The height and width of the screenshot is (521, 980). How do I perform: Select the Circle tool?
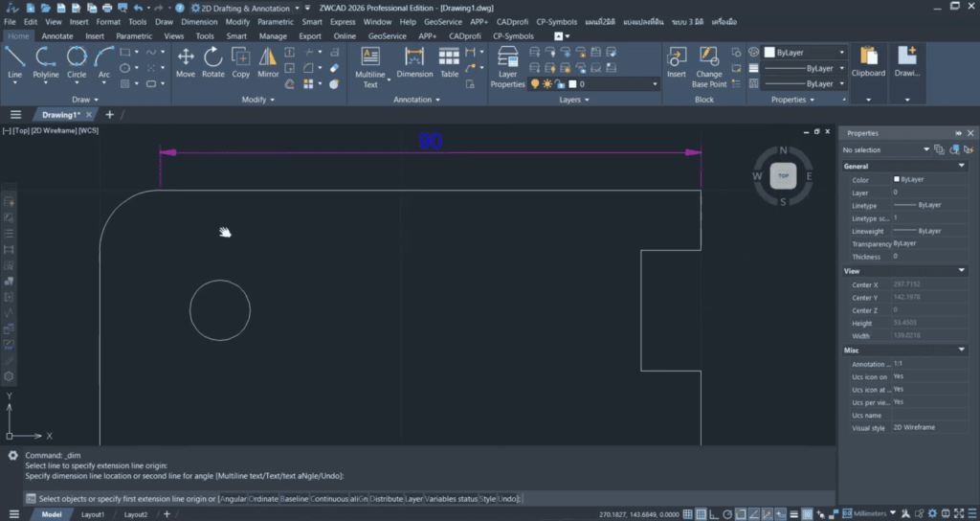pos(77,62)
